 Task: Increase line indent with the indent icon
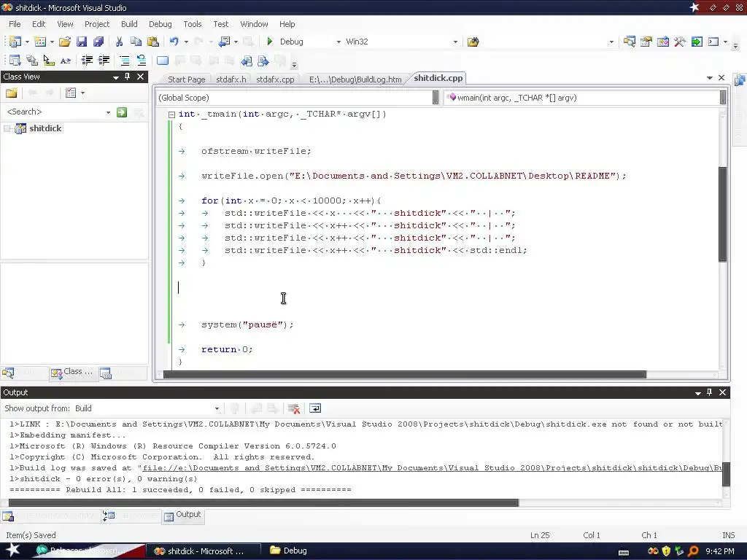click(104, 61)
